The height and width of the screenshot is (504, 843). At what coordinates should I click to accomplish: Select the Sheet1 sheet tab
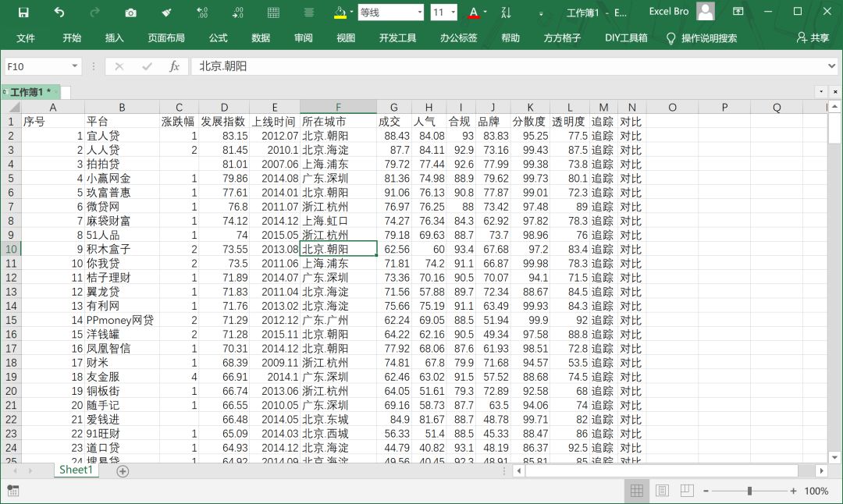pyautogui.click(x=76, y=470)
